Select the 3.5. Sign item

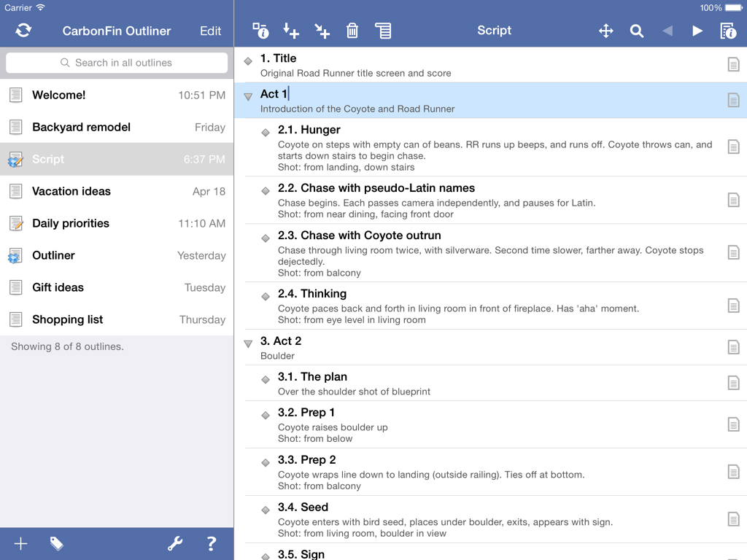(301, 554)
